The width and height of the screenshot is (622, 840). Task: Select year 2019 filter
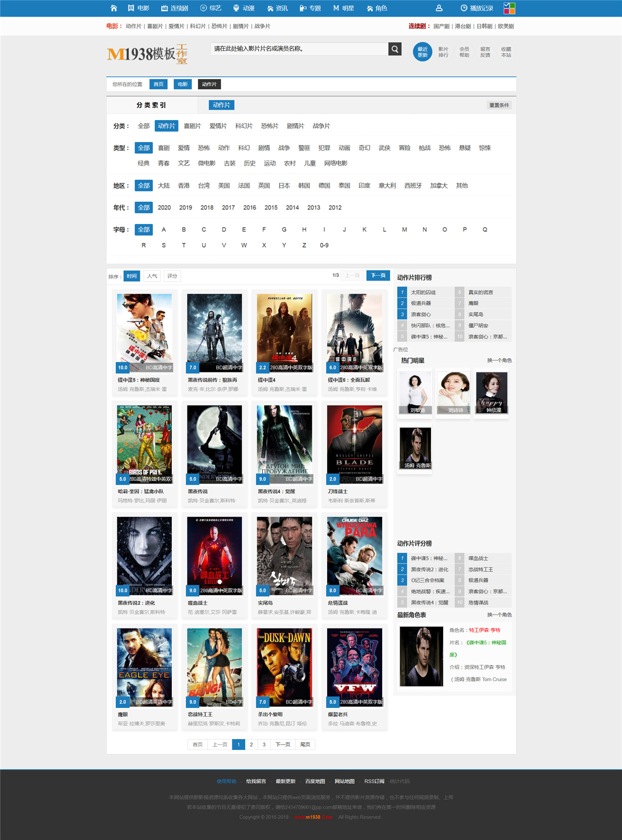pos(185,207)
